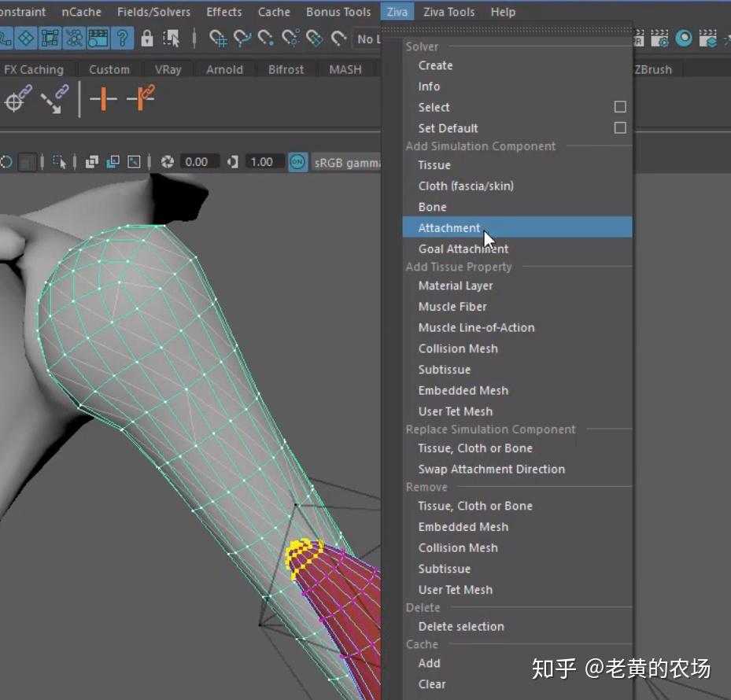Select Muscle Fiber menu entry
731x700 pixels.
pyautogui.click(x=452, y=307)
